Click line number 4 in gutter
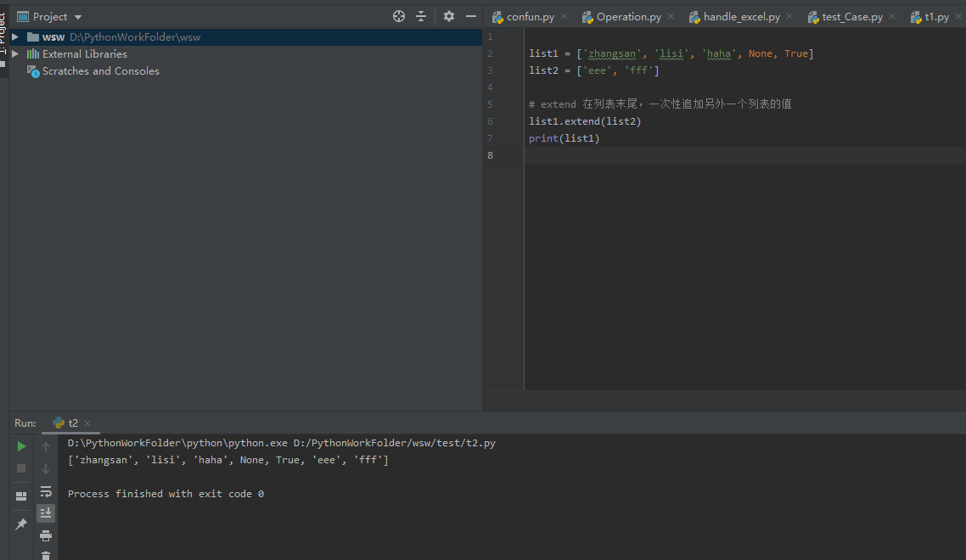Image resolution: width=966 pixels, height=560 pixels. coord(490,87)
